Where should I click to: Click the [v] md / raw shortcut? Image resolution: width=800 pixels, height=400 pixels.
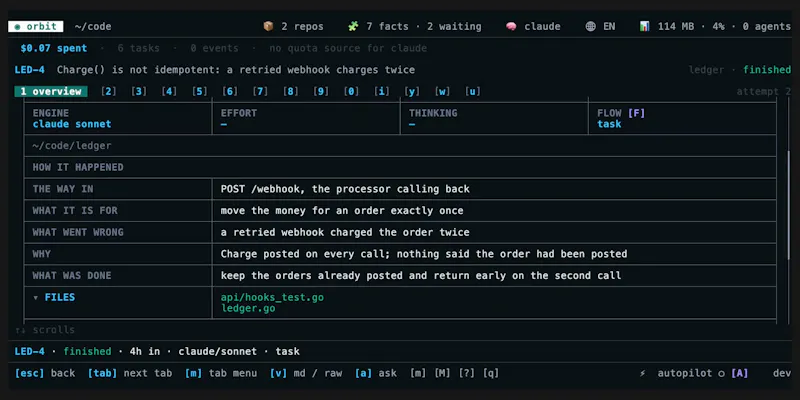(x=306, y=373)
